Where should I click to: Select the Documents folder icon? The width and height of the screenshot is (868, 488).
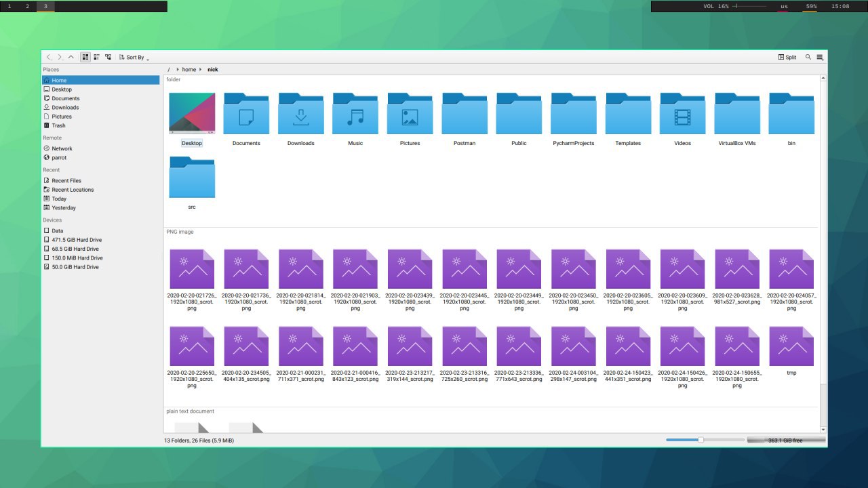click(x=246, y=114)
